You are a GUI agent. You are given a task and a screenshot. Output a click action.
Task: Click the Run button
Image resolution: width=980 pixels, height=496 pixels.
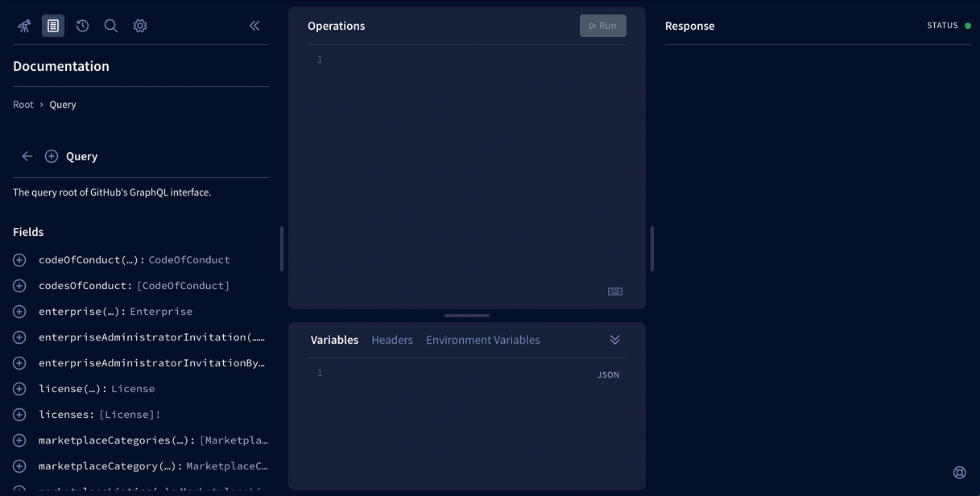click(x=603, y=26)
